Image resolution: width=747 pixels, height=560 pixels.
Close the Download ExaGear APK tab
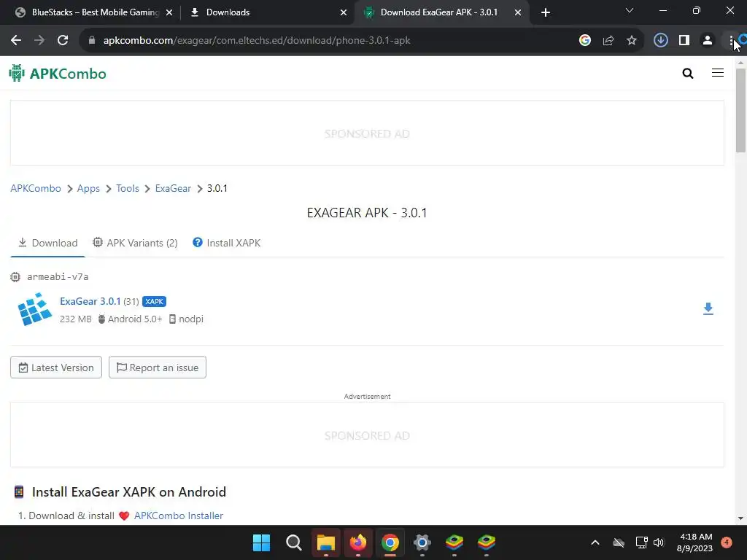518,12
